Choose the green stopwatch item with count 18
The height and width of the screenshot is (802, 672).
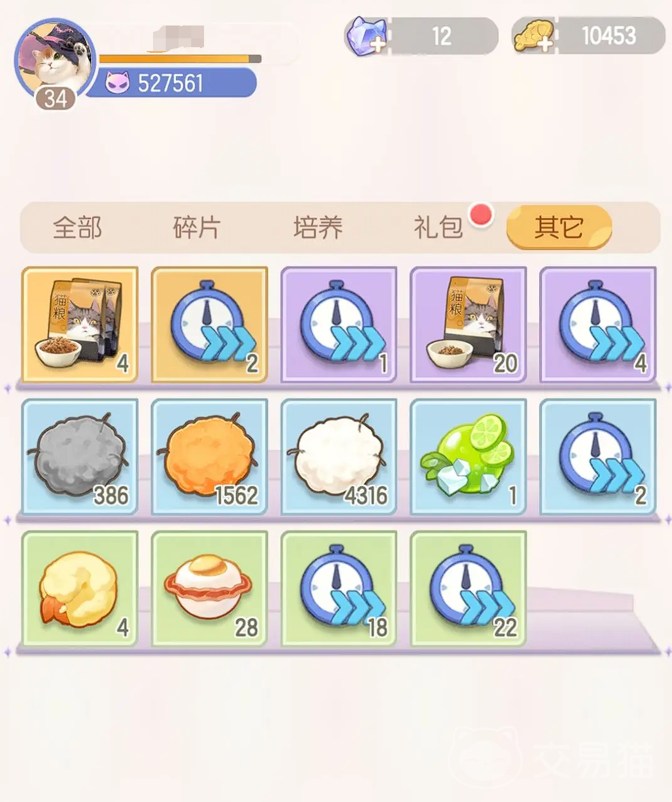point(339,589)
